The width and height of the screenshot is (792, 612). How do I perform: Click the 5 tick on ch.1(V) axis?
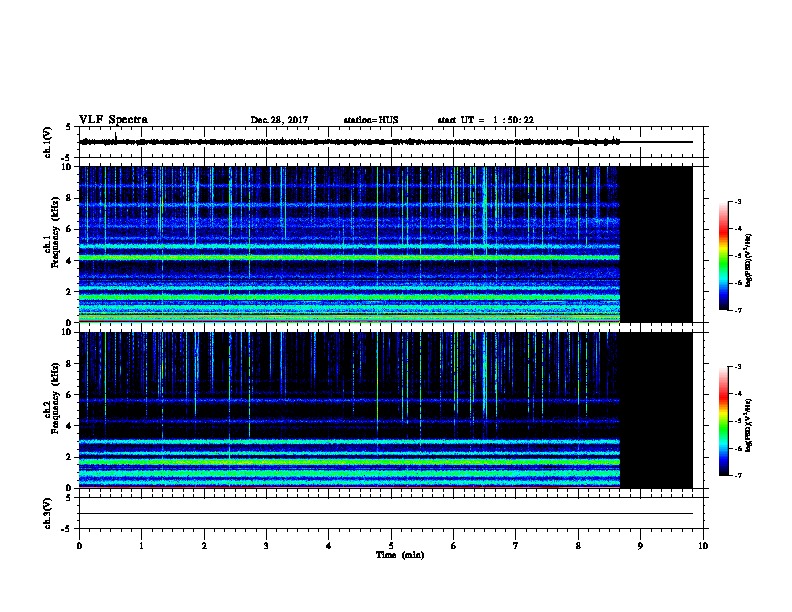click(x=69, y=127)
